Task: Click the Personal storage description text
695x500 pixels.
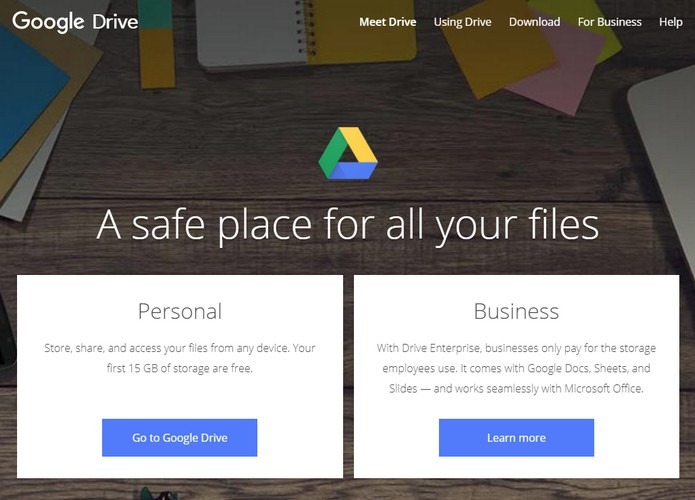Action: coord(180,358)
